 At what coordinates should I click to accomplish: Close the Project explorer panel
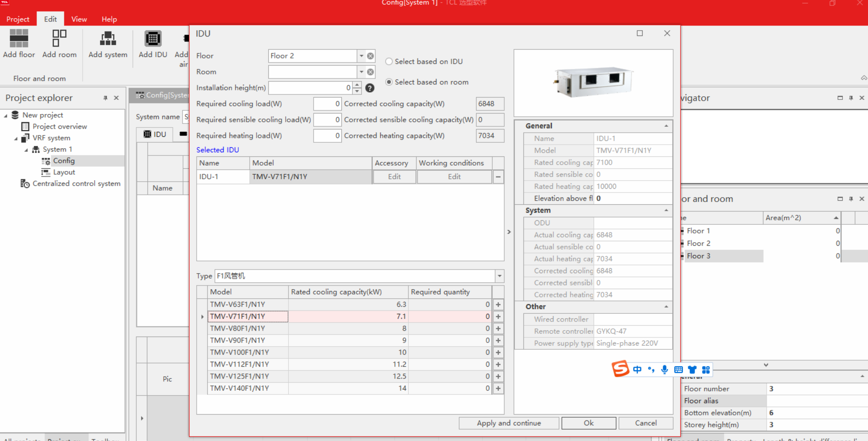click(x=116, y=98)
